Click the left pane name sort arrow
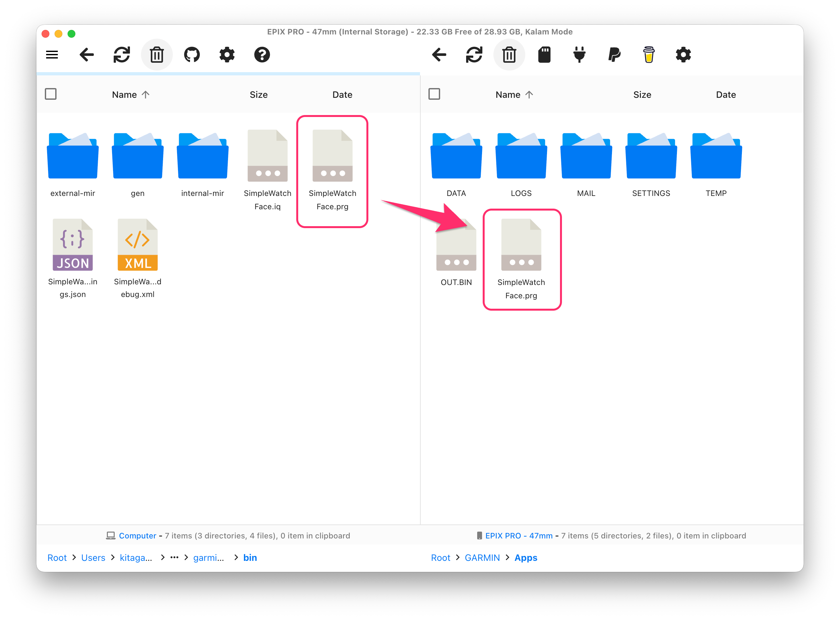Image resolution: width=840 pixels, height=620 pixels. point(146,95)
